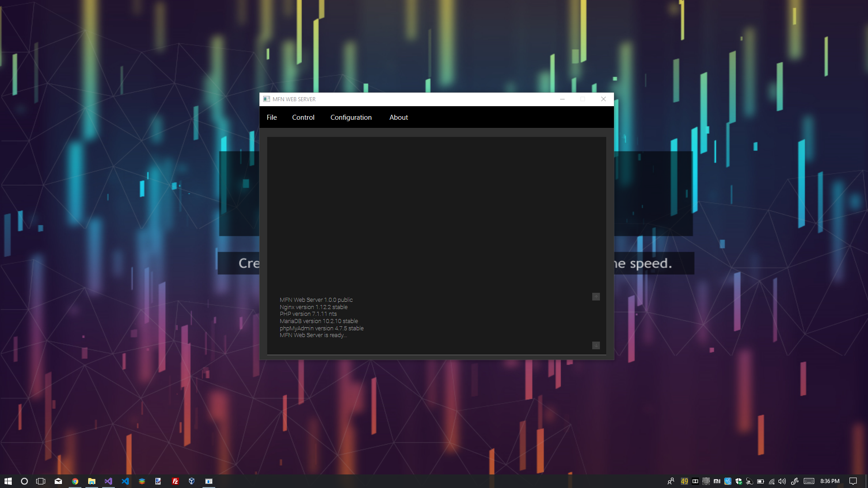This screenshot has height=488, width=868.
Task: Open the Action Center notifications
Action: click(x=853, y=481)
